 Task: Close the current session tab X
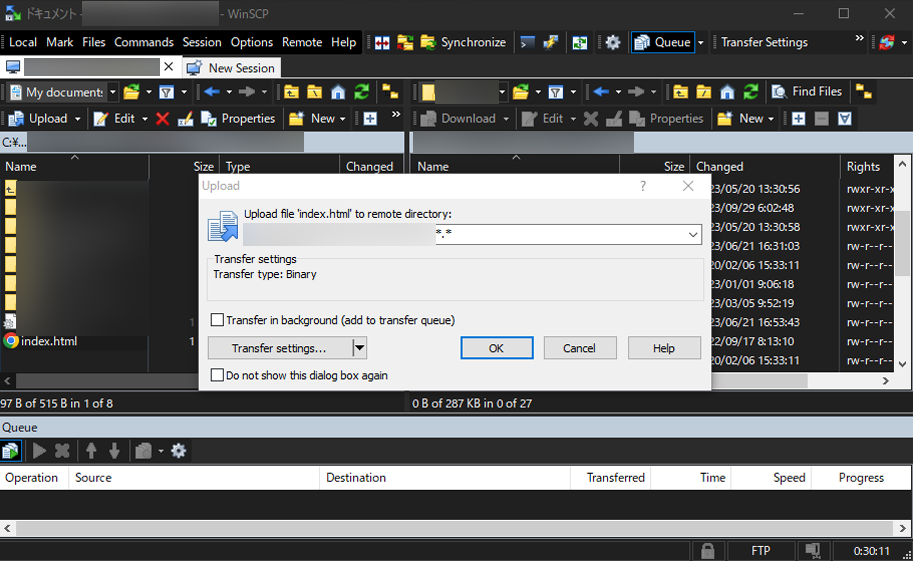coord(169,67)
